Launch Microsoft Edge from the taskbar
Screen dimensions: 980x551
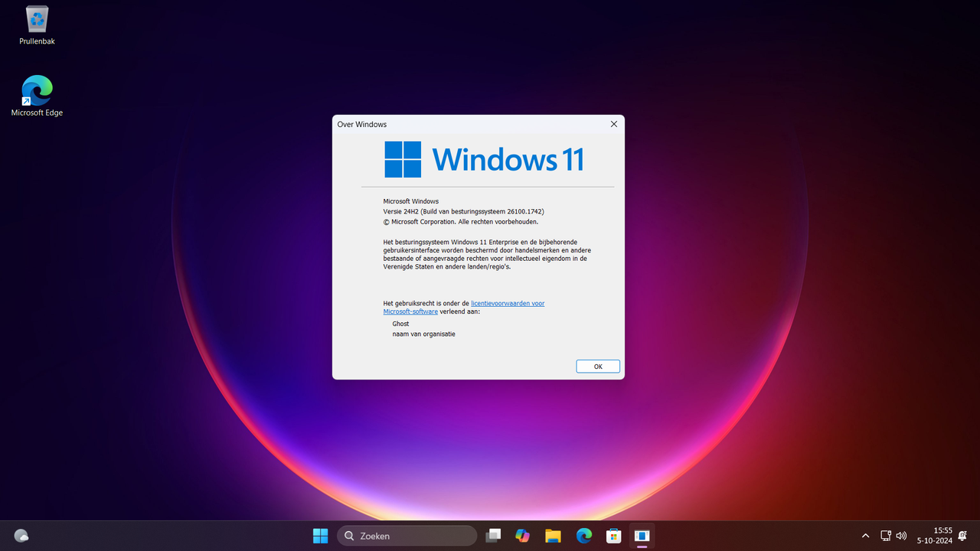583,536
